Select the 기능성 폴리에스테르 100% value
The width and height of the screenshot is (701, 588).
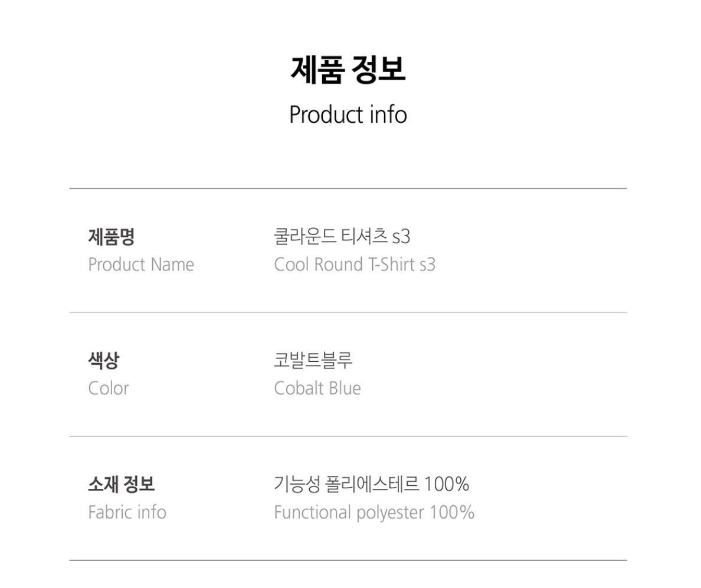(371, 485)
